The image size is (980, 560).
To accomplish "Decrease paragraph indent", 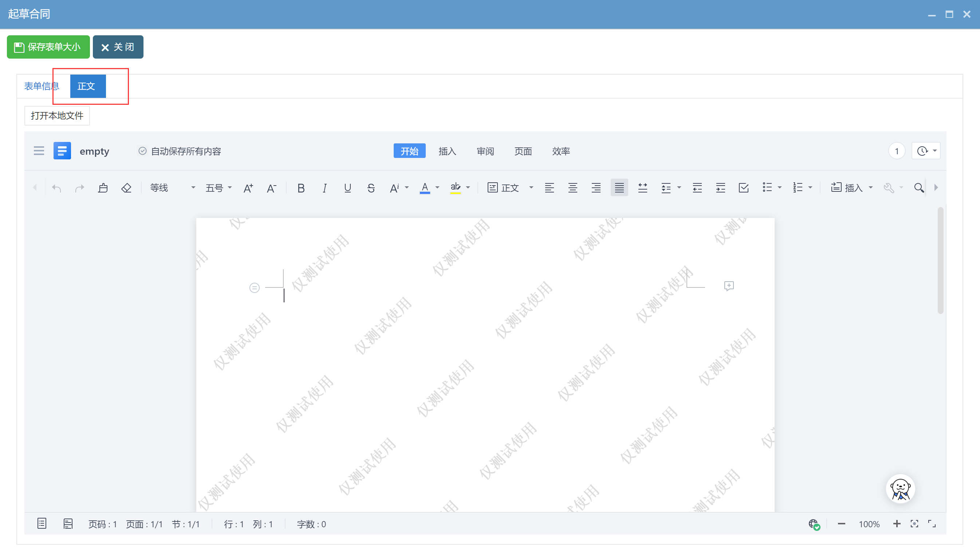I will [697, 188].
